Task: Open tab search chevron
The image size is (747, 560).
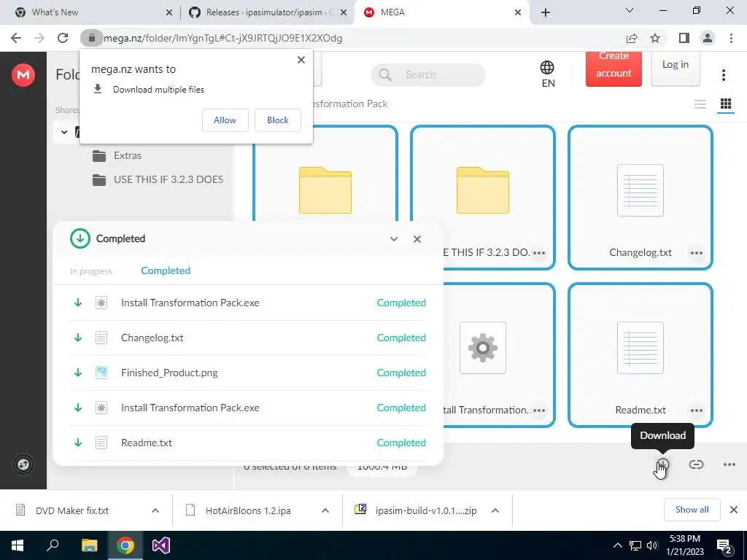Action: click(630, 10)
